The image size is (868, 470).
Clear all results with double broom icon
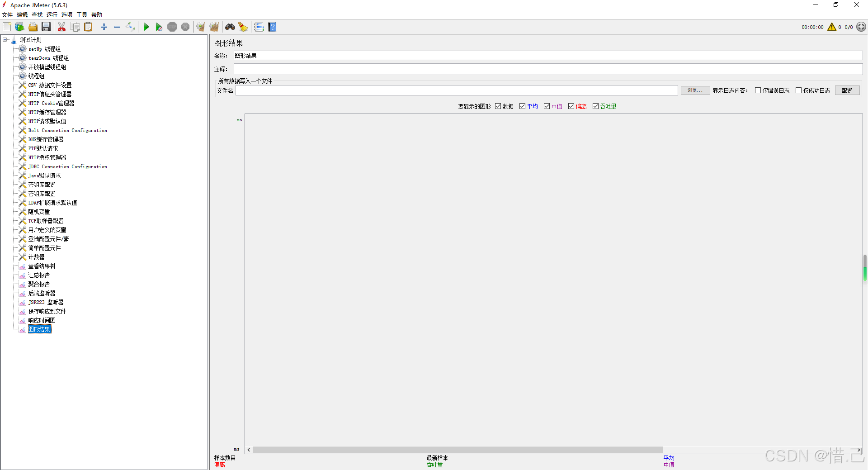pyautogui.click(x=214, y=27)
